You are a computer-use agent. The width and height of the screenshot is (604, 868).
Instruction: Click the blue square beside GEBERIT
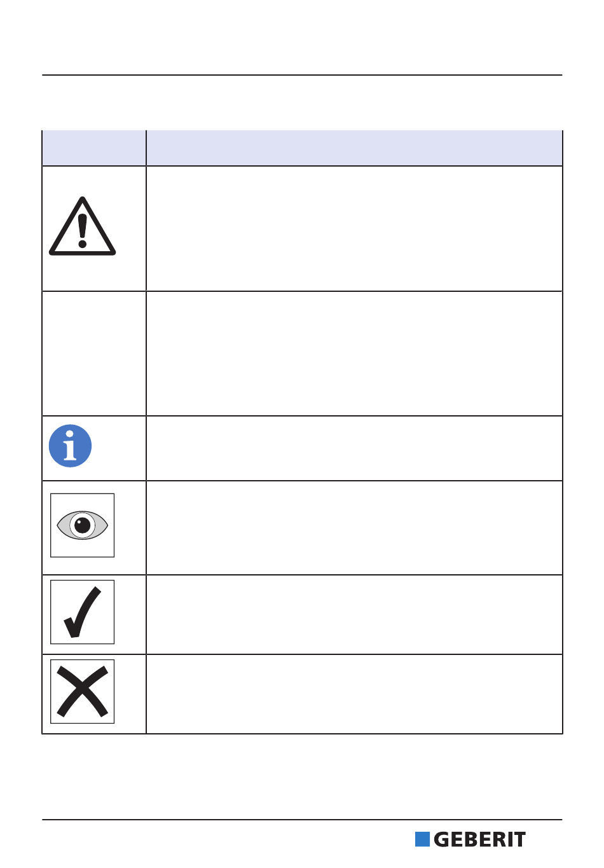[x=422, y=839]
